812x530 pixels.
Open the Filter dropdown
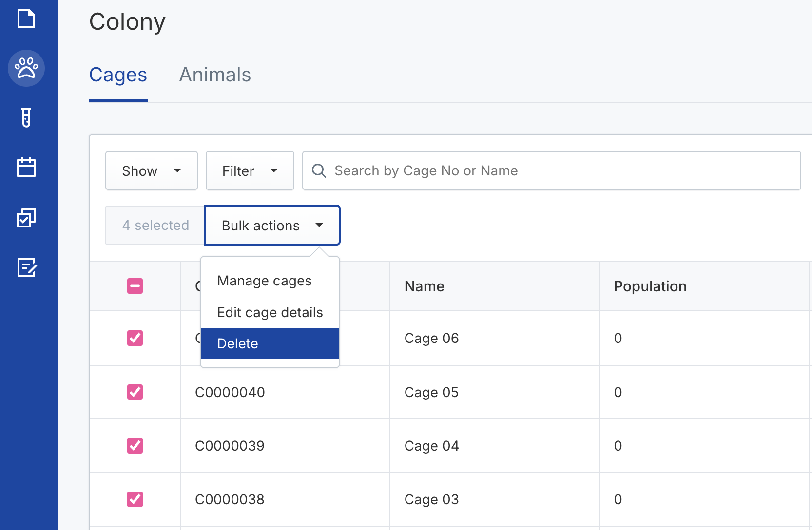(x=250, y=171)
